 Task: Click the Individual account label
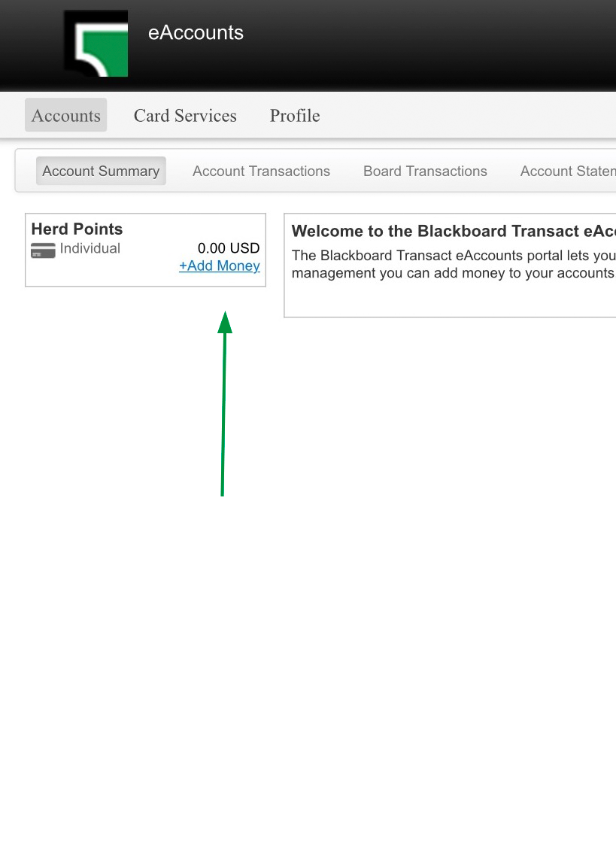[x=90, y=248]
